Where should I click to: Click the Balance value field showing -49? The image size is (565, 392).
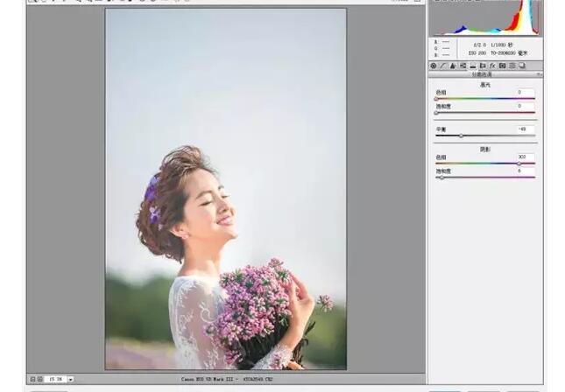tap(525, 129)
